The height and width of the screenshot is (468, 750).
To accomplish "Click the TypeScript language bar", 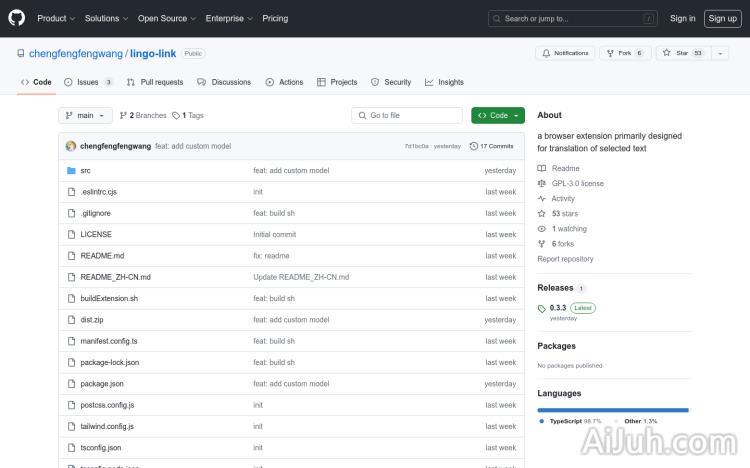I will (x=611, y=409).
